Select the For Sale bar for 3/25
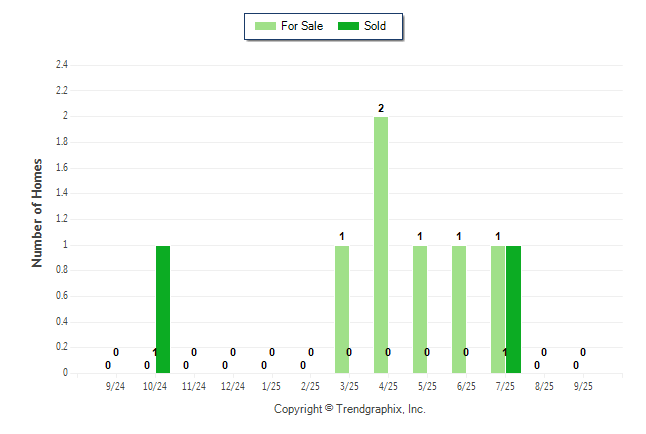 [342, 309]
